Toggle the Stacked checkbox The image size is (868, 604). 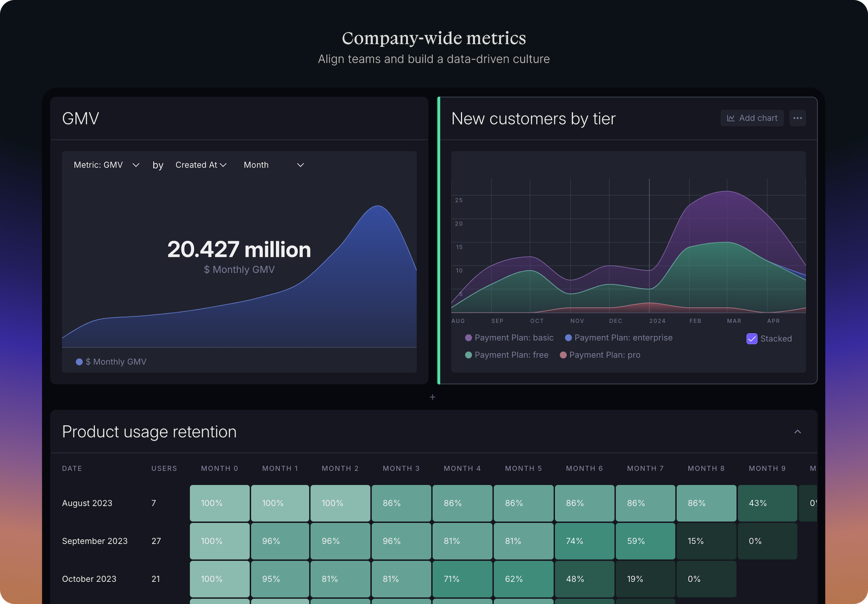pos(752,338)
